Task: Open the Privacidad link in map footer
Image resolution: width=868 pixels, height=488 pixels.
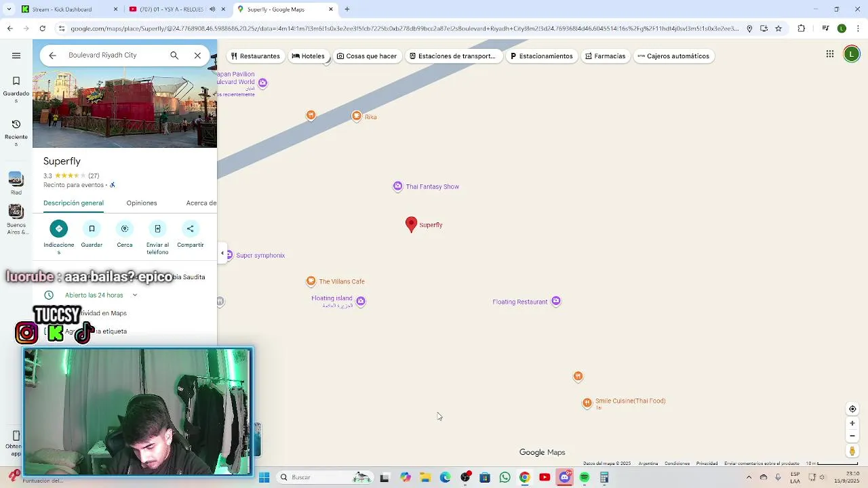Action: pyautogui.click(x=707, y=464)
